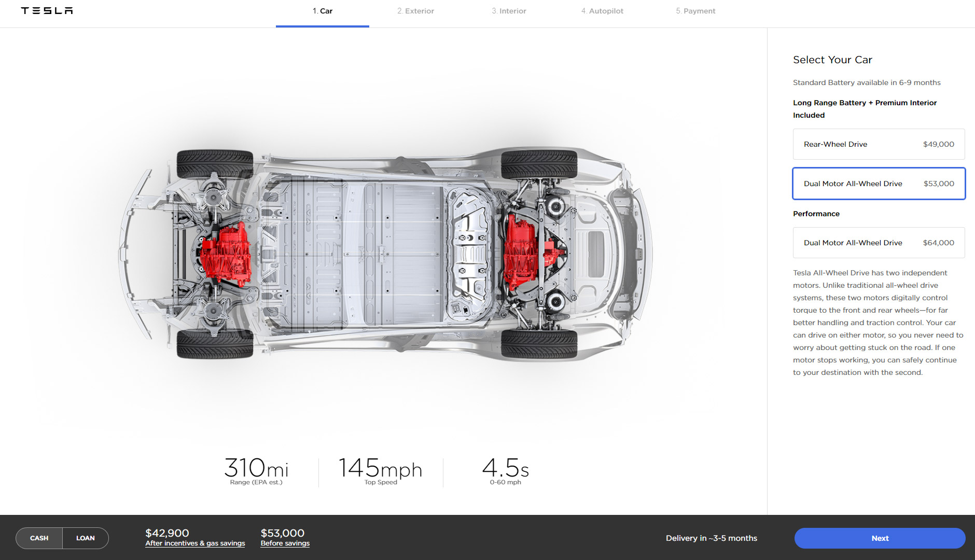
Task: Go to the Exterior step
Action: coord(415,11)
